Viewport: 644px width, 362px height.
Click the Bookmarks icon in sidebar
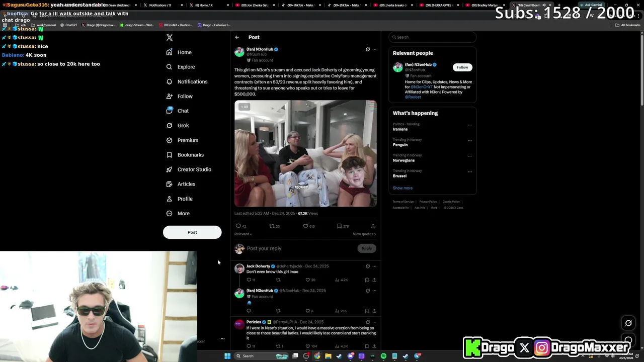[x=170, y=155]
